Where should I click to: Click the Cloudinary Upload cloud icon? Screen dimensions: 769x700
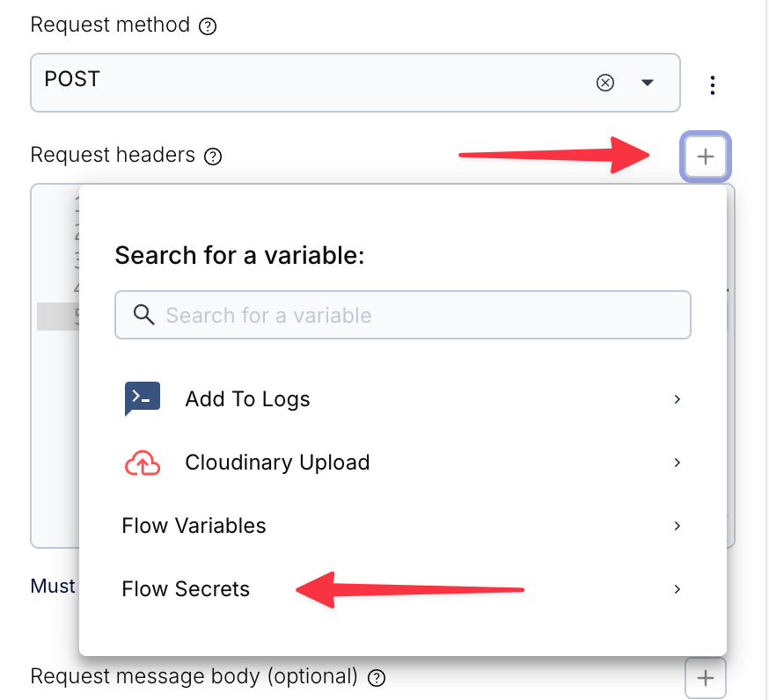coord(143,463)
